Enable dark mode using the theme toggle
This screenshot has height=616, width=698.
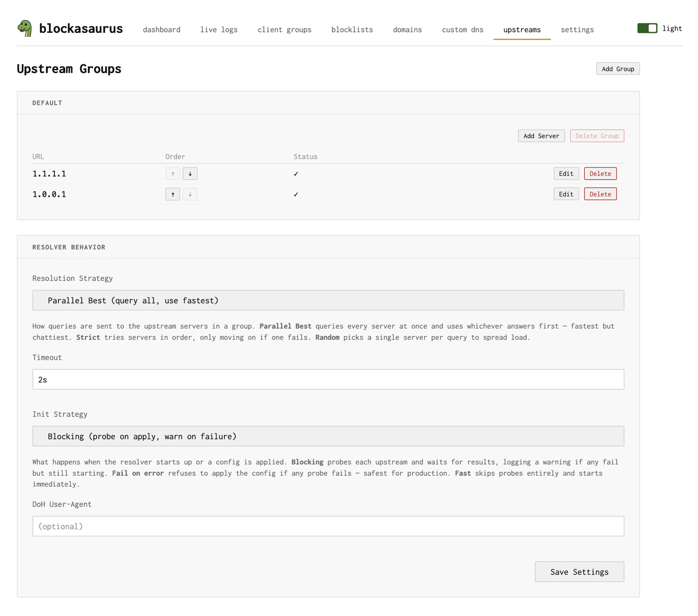(647, 28)
